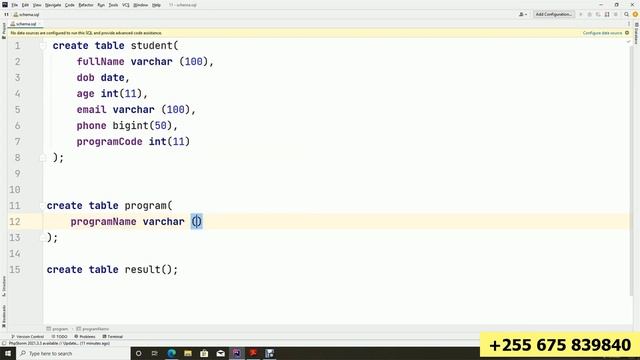Open the Bookmarks tool window
Viewport: 640px width, 360px height.
pyautogui.click(x=4, y=316)
